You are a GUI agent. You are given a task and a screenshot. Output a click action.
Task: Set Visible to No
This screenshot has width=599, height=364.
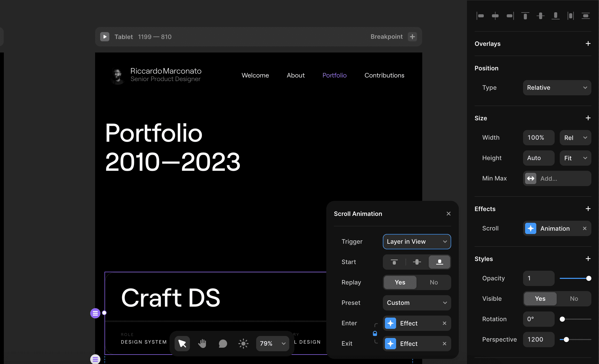[x=574, y=298]
